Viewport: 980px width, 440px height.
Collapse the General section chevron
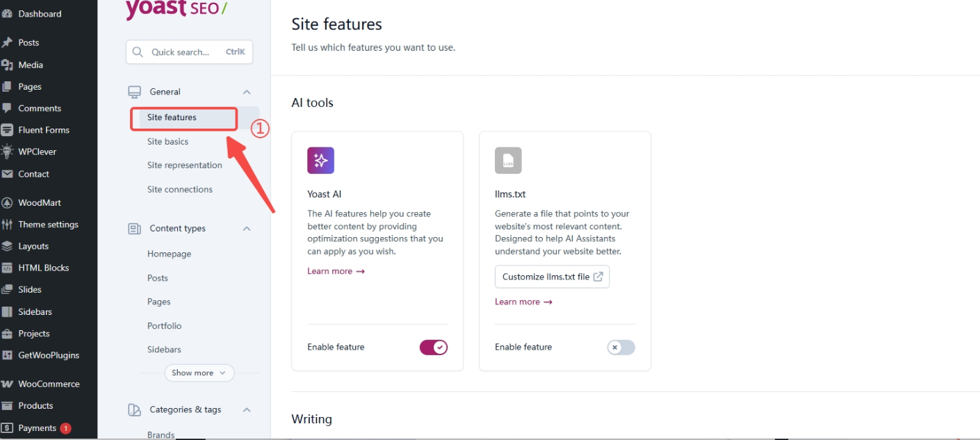click(247, 91)
